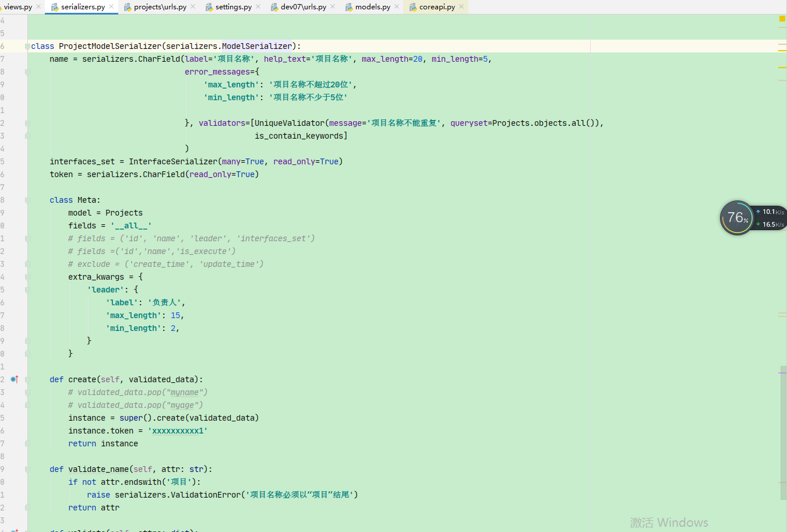This screenshot has width=787, height=532.
Task: Switch to the views.py tab
Action: (17, 7)
